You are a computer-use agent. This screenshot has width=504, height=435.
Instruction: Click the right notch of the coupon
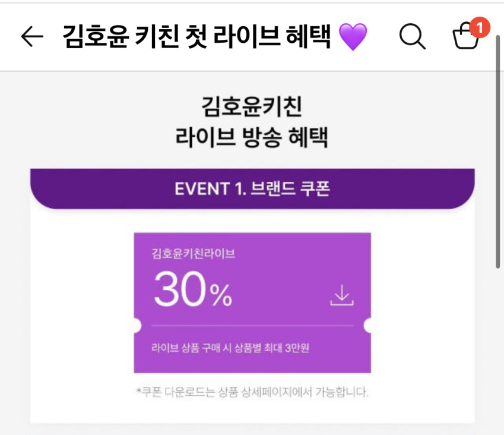[x=369, y=326]
